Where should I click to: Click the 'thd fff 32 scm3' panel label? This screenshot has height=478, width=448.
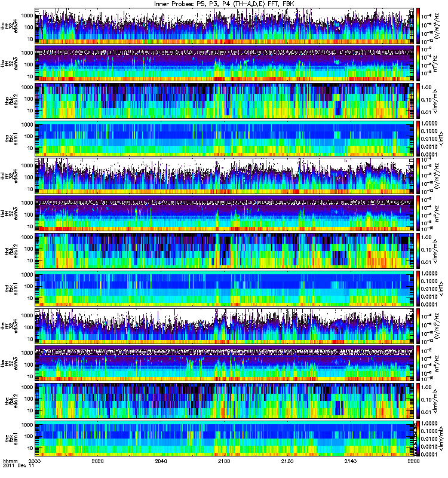point(9,214)
